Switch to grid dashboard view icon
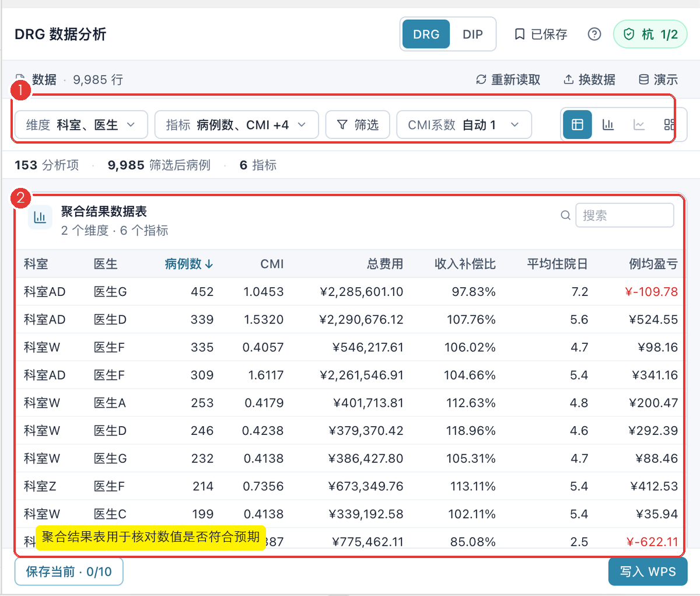 pos(670,124)
